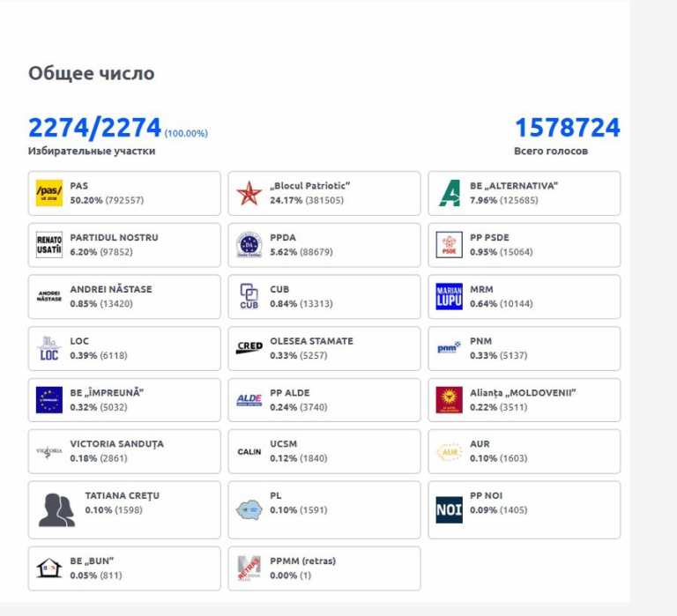Open the ANDREI NĂSTASE result card
Image resolution: width=677 pixels, height=616 pixels.
tap(124, 297)
